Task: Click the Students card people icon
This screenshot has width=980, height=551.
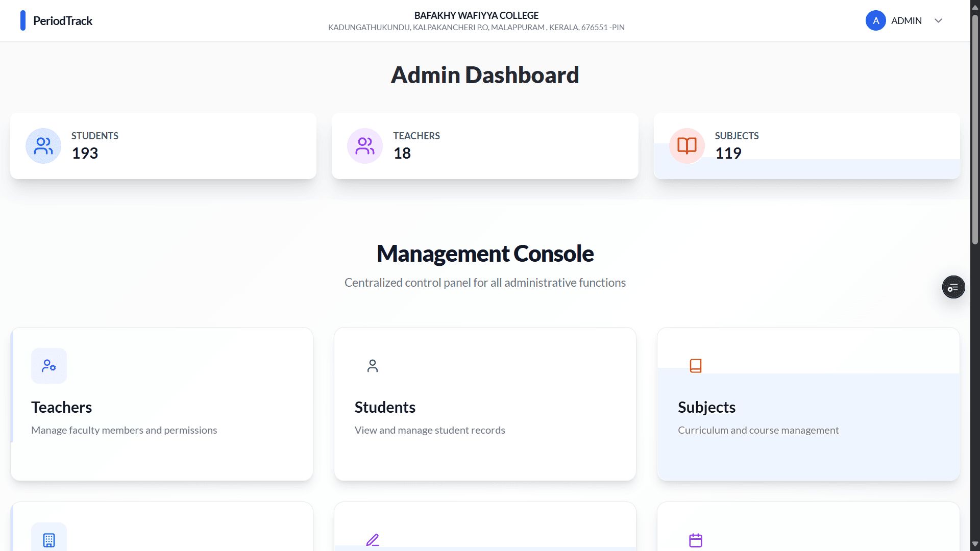Action: tap(43, 145)
